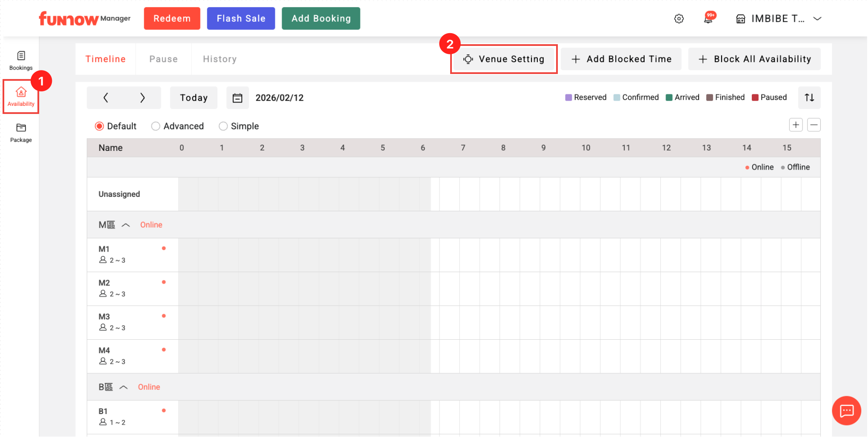Collapse the M區 table group
Viewport: 868px width, 437px height.
click(x=126, y=225)
